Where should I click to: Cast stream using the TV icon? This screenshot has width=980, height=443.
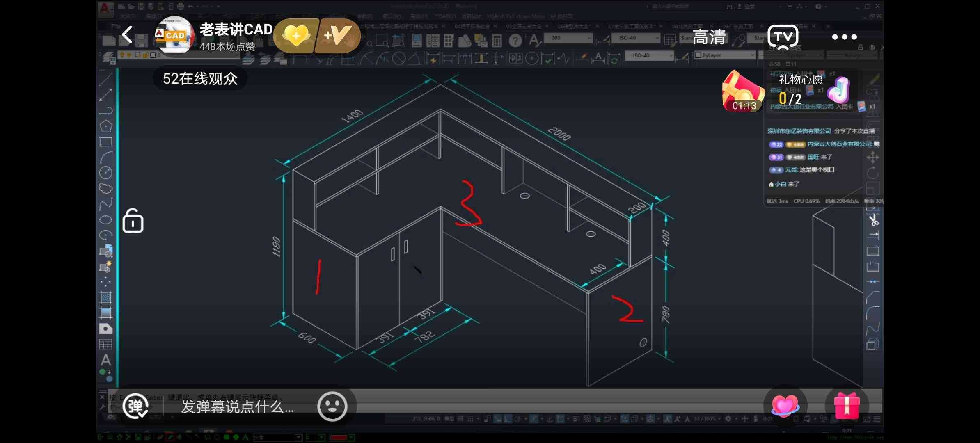coord(783,37)
